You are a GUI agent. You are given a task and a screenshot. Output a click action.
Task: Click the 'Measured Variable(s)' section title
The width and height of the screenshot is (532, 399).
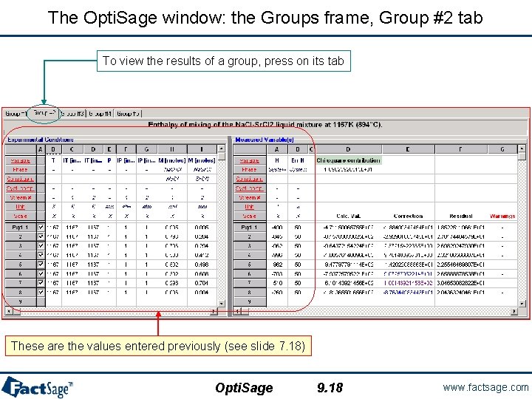click(265, 140)
